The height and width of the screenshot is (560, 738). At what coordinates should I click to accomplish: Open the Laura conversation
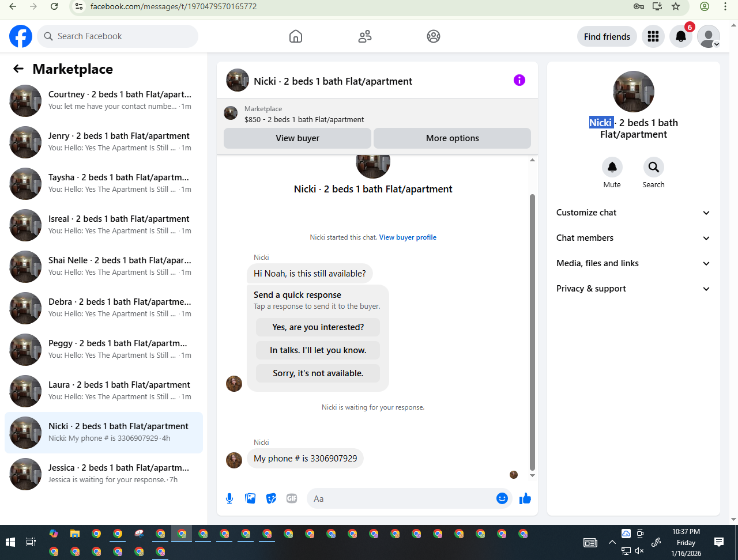(x=104, y=391)
